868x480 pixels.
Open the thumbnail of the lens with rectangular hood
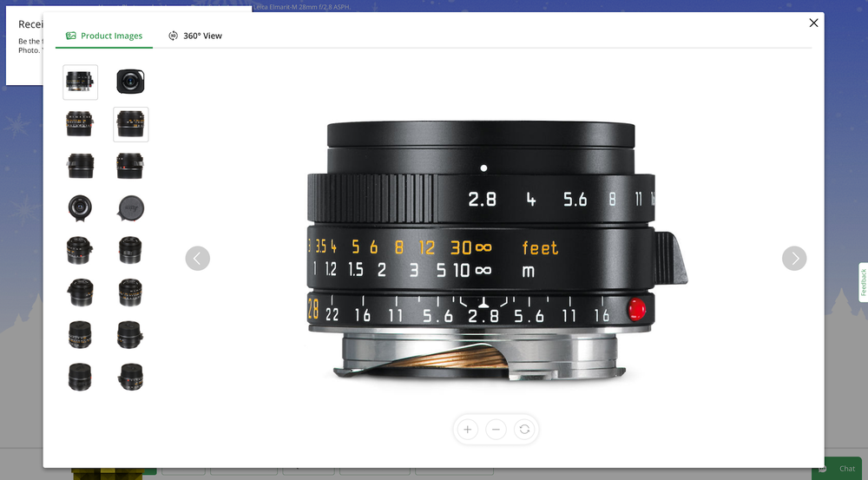click(131, 82)
